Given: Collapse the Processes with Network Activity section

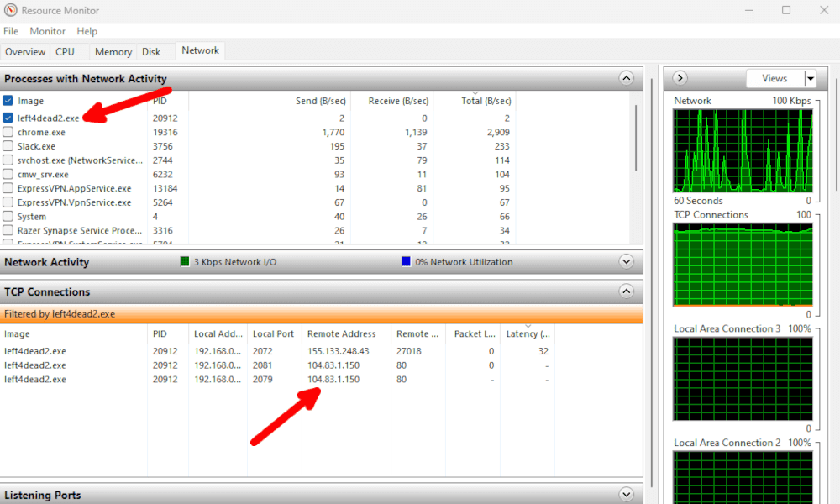Looking at the screenshot, I should coord(627,78).
